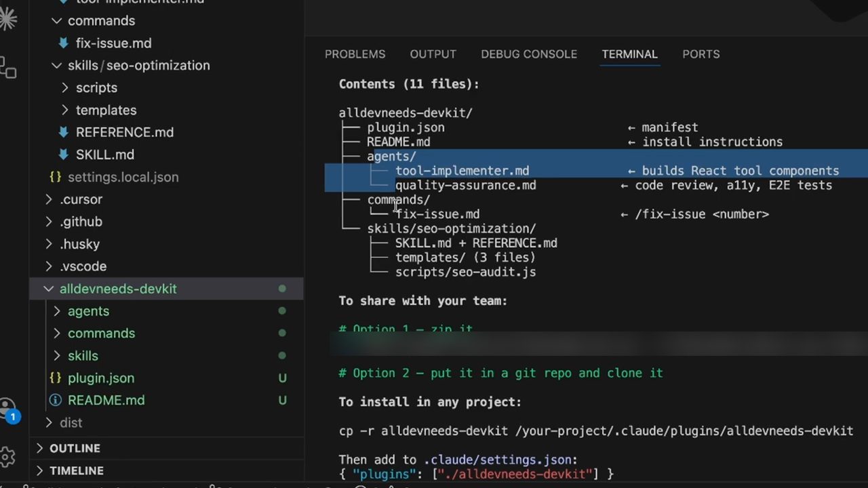This screenshot has width=868, height=488.
Task: Open SKILL.md in the explorer
Action: point(105,155)
